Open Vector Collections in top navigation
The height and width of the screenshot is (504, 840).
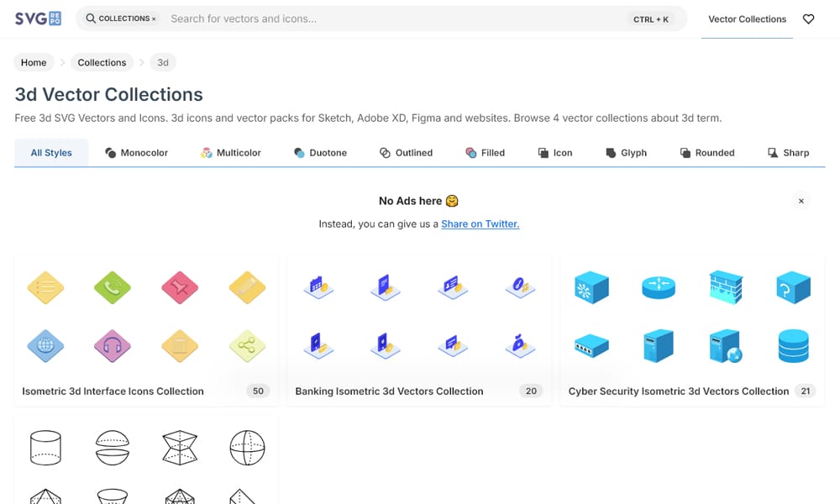point(746,18)
